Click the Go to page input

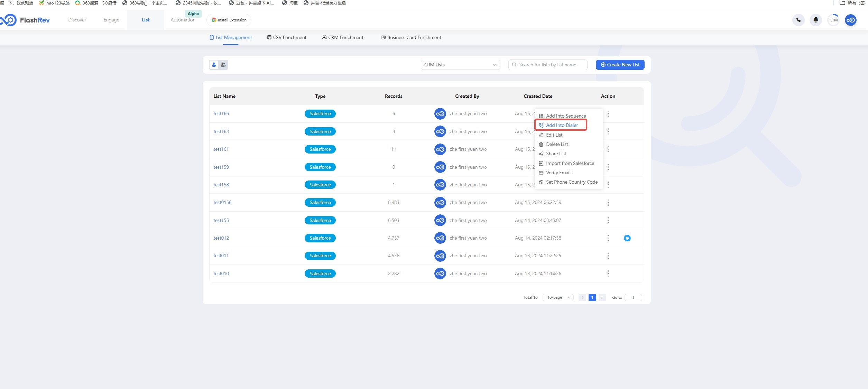tap(633, 297)
